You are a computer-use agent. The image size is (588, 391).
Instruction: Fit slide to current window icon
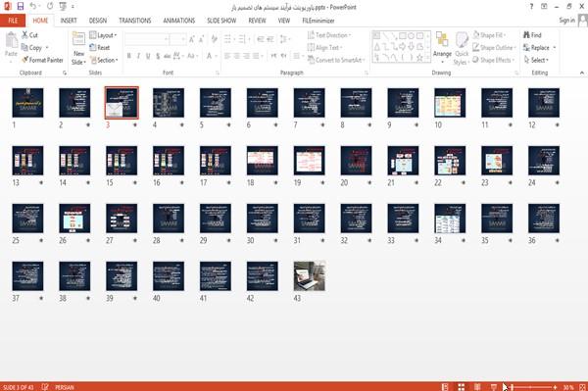coord(582,387)
